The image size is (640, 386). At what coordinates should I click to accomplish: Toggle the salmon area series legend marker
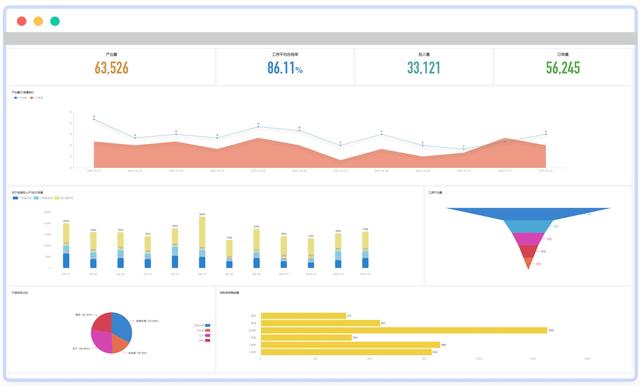tap(32, 98)
